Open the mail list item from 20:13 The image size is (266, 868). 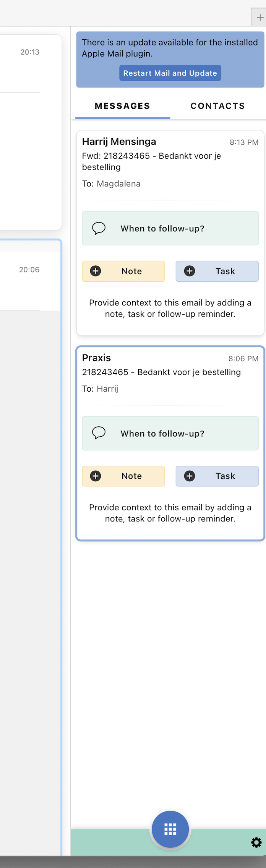pos(31,132)
